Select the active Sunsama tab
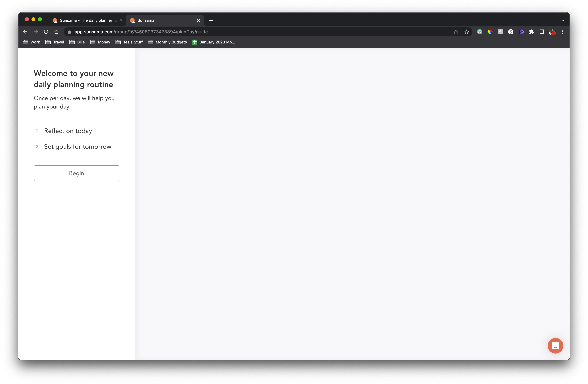This screenshot has width=588, height=384. 163,20
